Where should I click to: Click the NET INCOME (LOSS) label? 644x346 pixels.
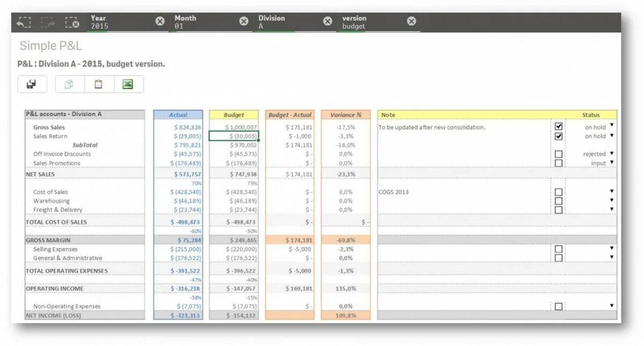[x=54, y=315]
